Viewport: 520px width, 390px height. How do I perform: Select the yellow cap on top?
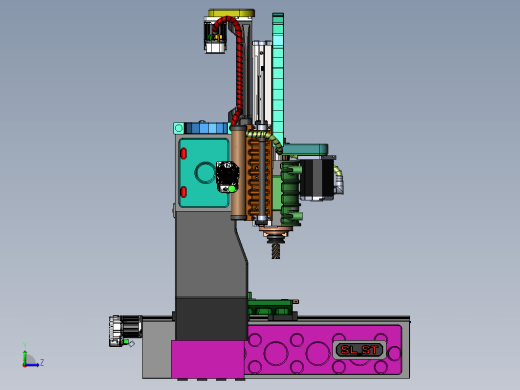tap(231, 13)
